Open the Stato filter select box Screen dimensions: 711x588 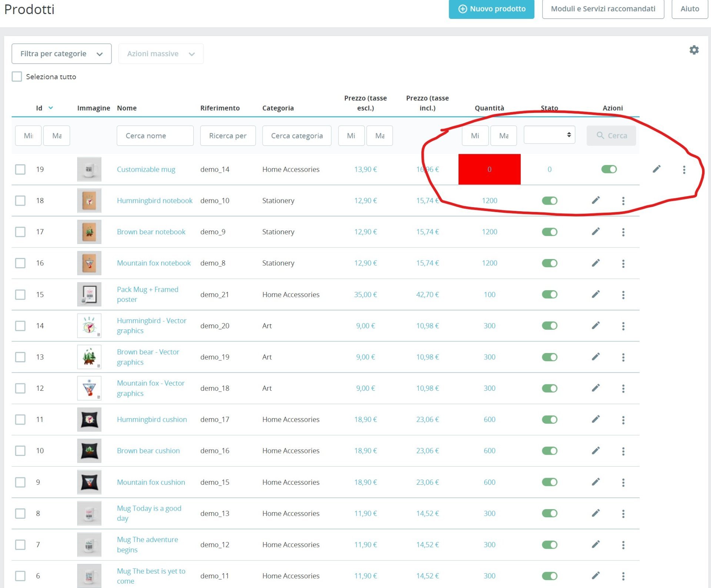point(549,135)
